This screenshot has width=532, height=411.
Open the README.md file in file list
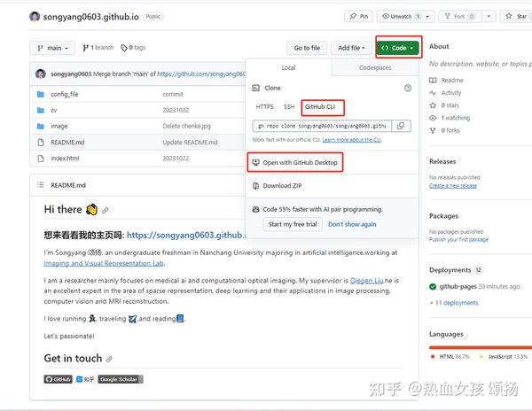click(67, 143)
